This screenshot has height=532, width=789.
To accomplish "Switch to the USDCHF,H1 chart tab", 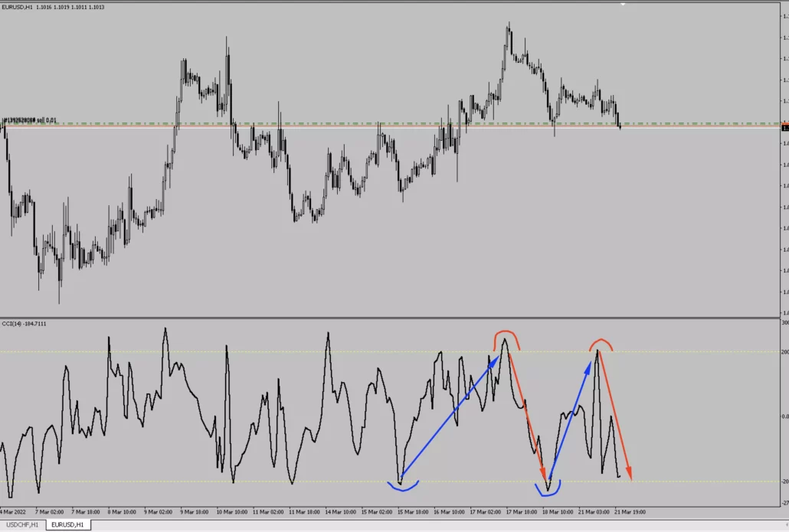I will [22, 524].
